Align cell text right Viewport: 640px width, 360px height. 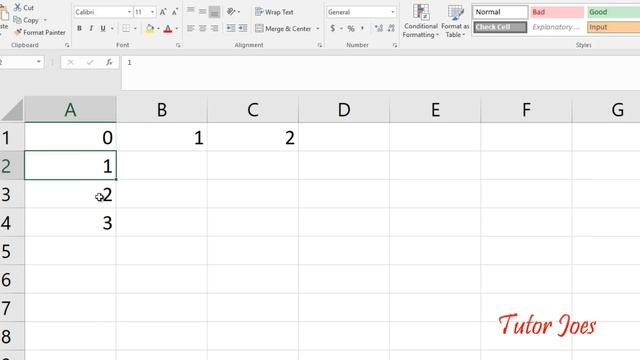tap(214, 28)
